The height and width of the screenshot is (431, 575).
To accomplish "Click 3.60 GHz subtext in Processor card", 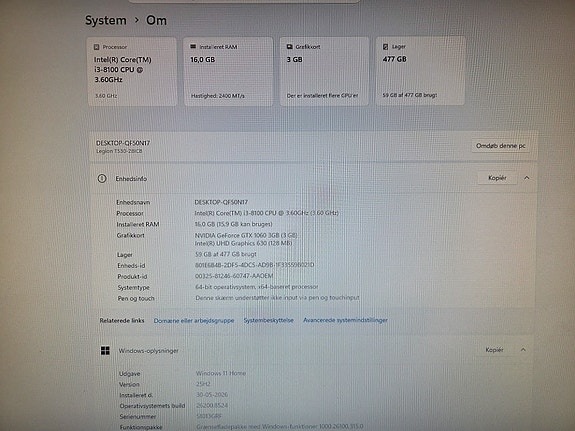I will coord(106,96).
